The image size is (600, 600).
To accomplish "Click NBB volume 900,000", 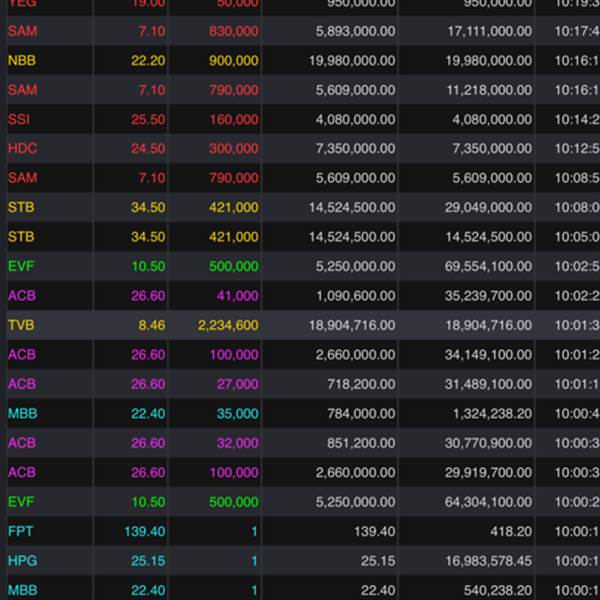I will click(234, 60).
